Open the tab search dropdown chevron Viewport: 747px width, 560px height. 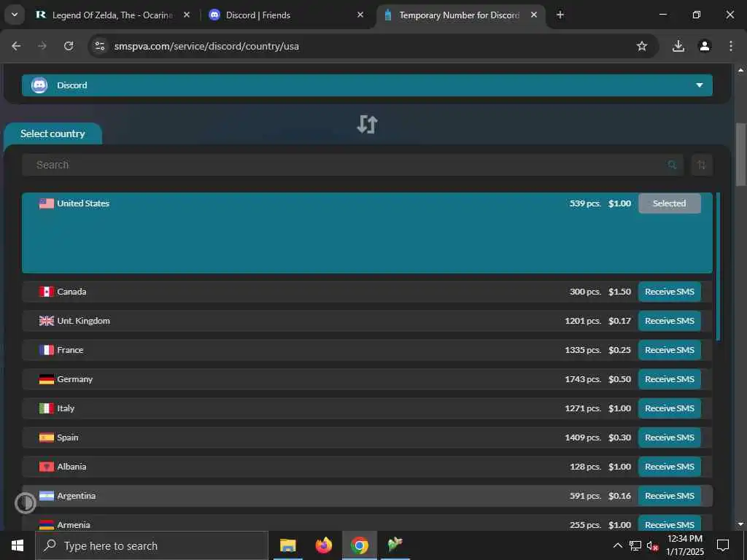[15, 15]
